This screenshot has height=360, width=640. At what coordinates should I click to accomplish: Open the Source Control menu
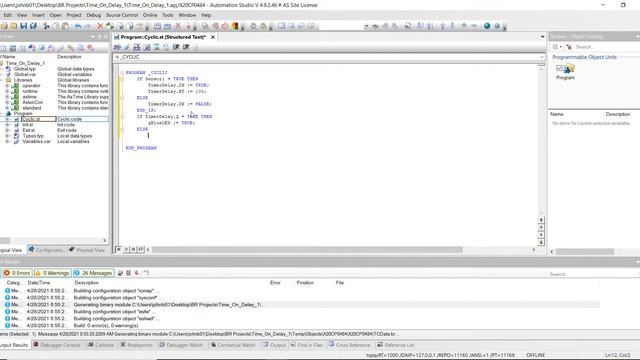[x=122, y=15]
